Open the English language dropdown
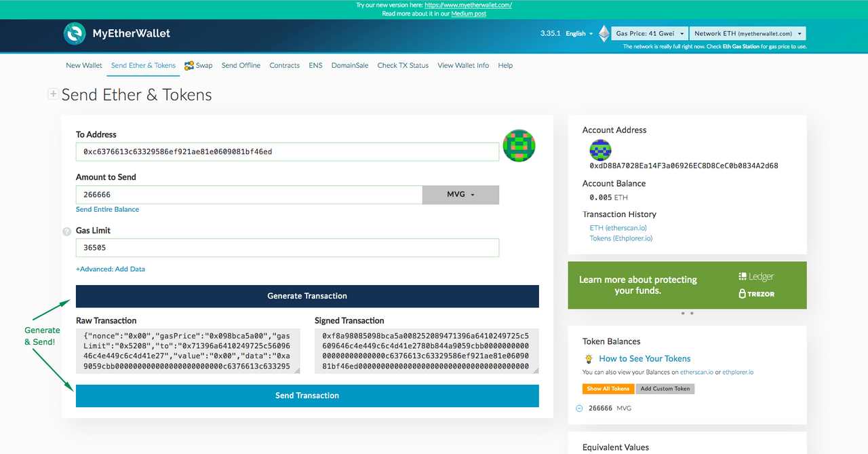 (579, 33)
